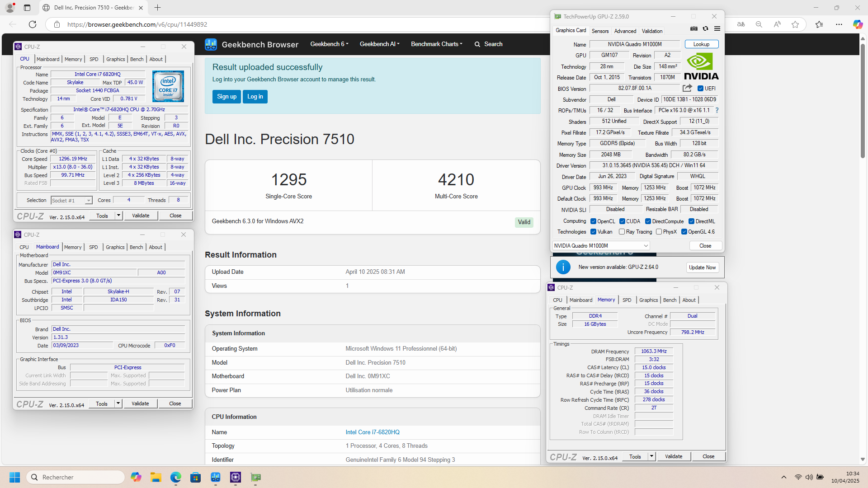Screen dimensions: 868x488
Task: Open File Explorer from the taskbar
Action: 156,477
